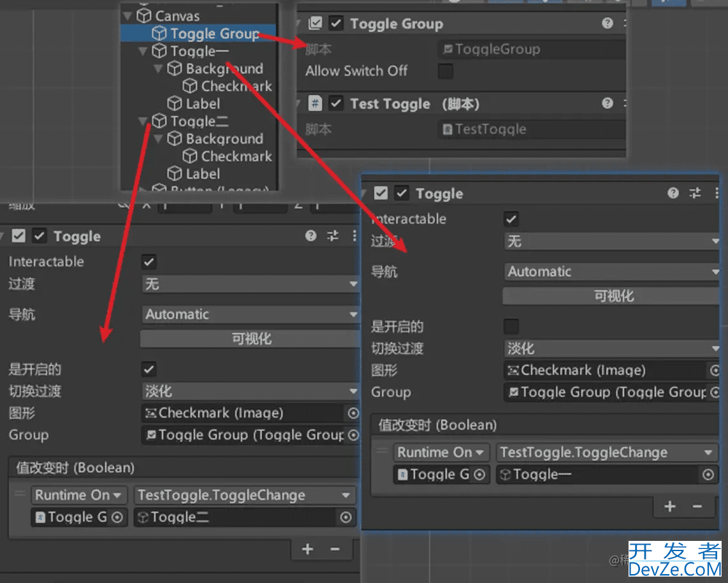Open object picker for Group in Toggle一 inspector
The image size is (728, 583).
coord(715,392)
